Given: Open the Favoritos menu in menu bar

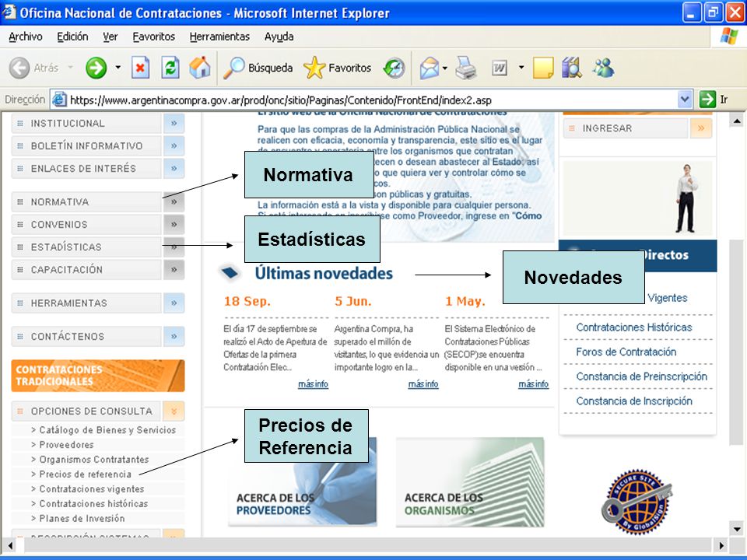Looking at the screenshot, I should point(153,37).
